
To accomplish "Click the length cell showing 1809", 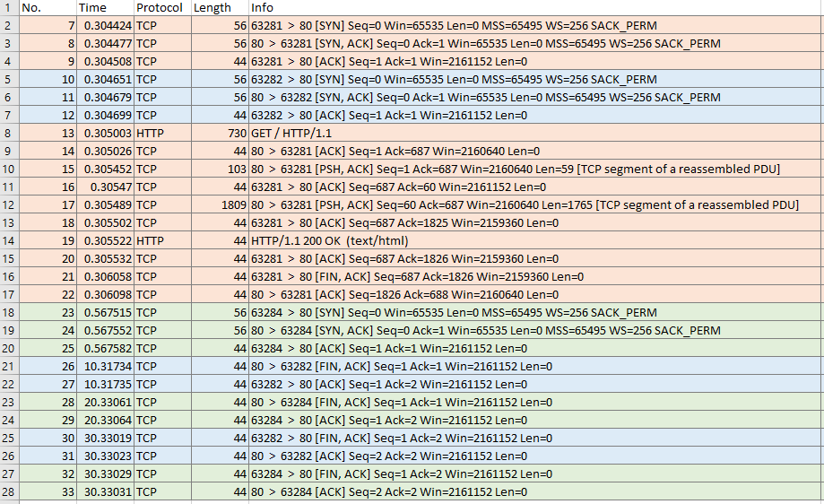I will click(220, 205).
